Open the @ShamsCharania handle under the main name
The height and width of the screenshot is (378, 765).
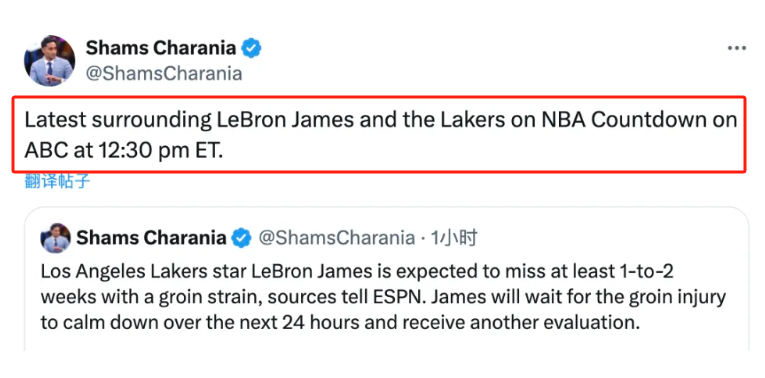(164, 74)
